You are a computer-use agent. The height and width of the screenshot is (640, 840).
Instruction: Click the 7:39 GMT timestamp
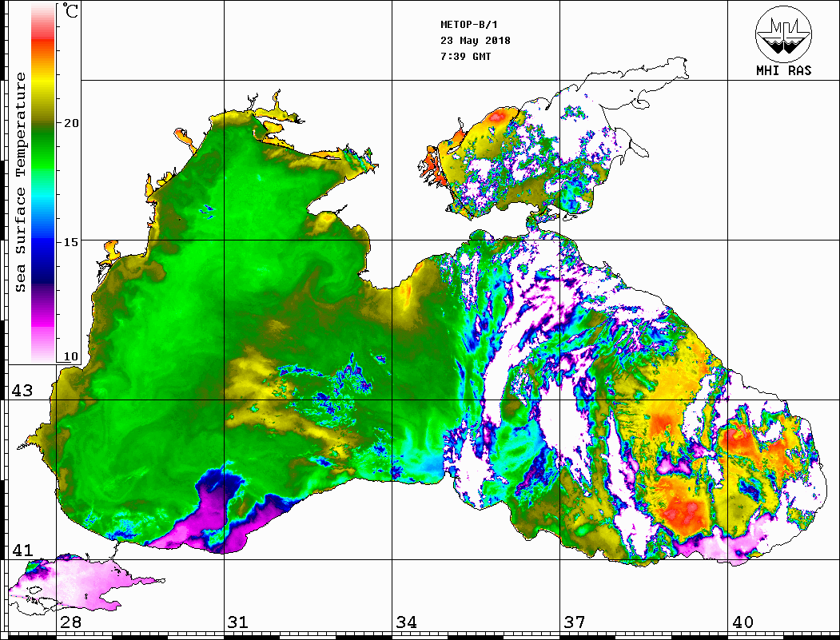(466, 57)
